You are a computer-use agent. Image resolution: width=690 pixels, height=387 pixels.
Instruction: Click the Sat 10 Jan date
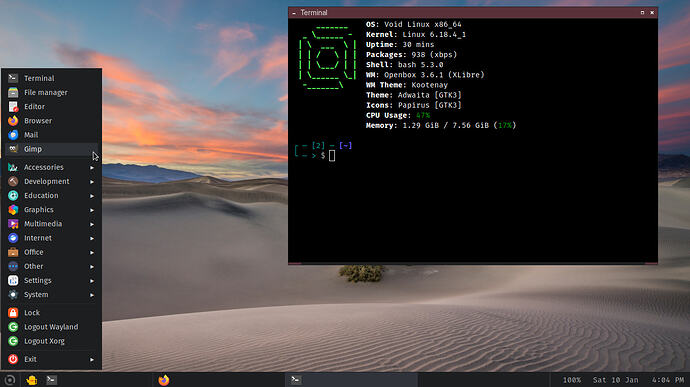(x=615, y=380)
